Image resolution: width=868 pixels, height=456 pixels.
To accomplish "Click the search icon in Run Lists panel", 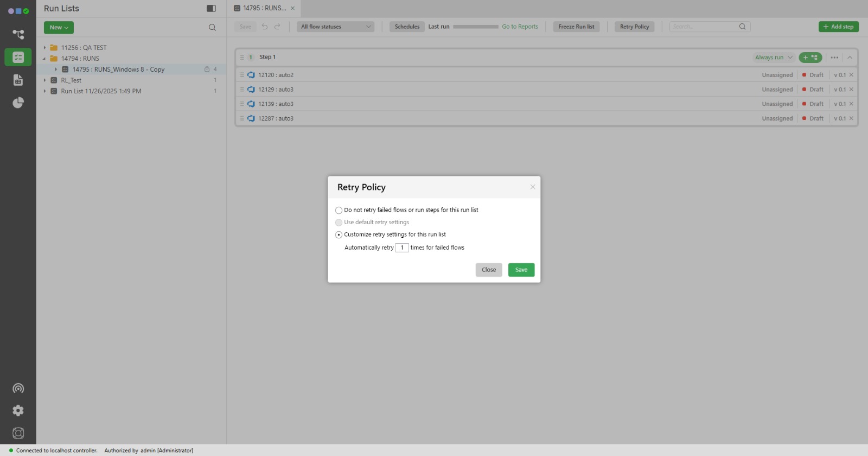I will coord(212,27).
